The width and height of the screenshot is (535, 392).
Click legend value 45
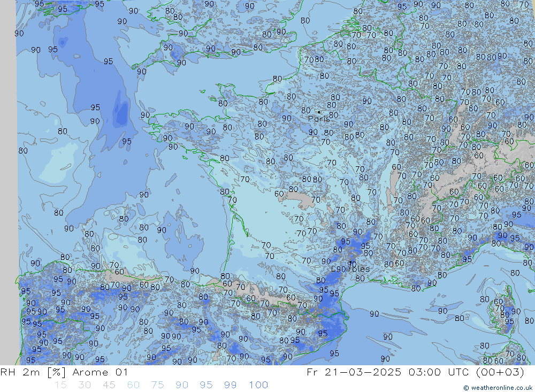coord(109,385)
